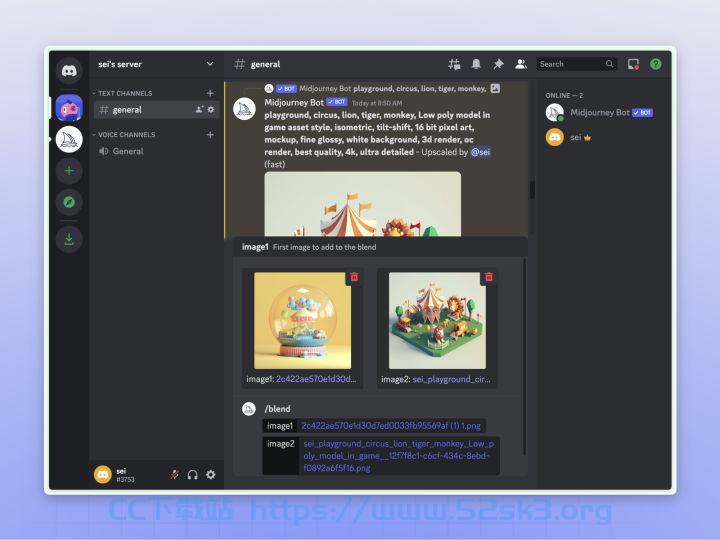720x540 pixels.
Task: Click the Search field in header
Action: 576,64
